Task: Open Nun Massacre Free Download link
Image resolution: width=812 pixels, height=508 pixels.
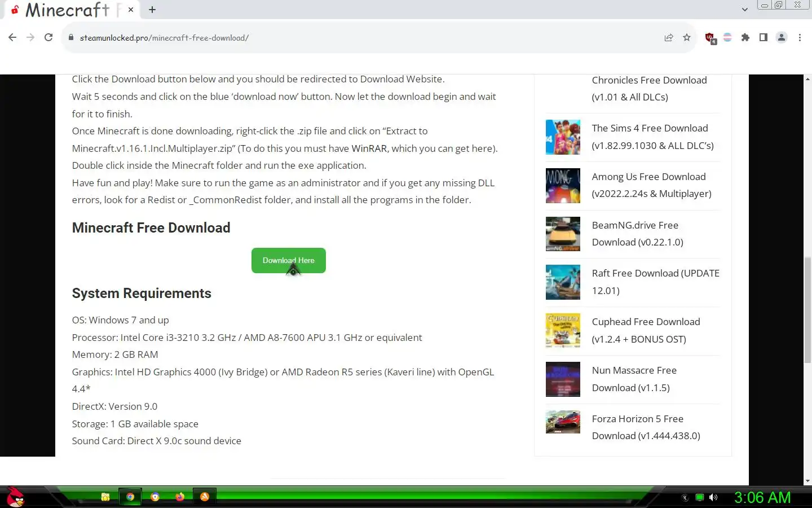Action: pyautogui.click(x=634, y=379)
